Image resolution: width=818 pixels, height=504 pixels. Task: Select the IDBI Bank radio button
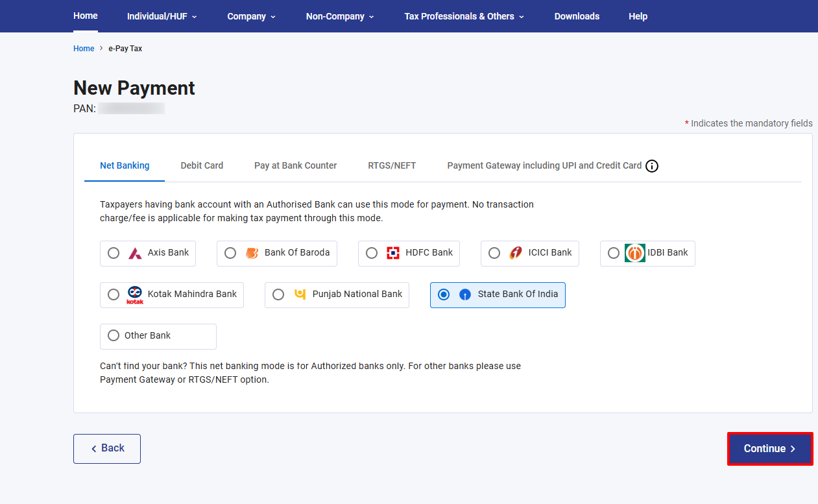click(x=614, y=253)
